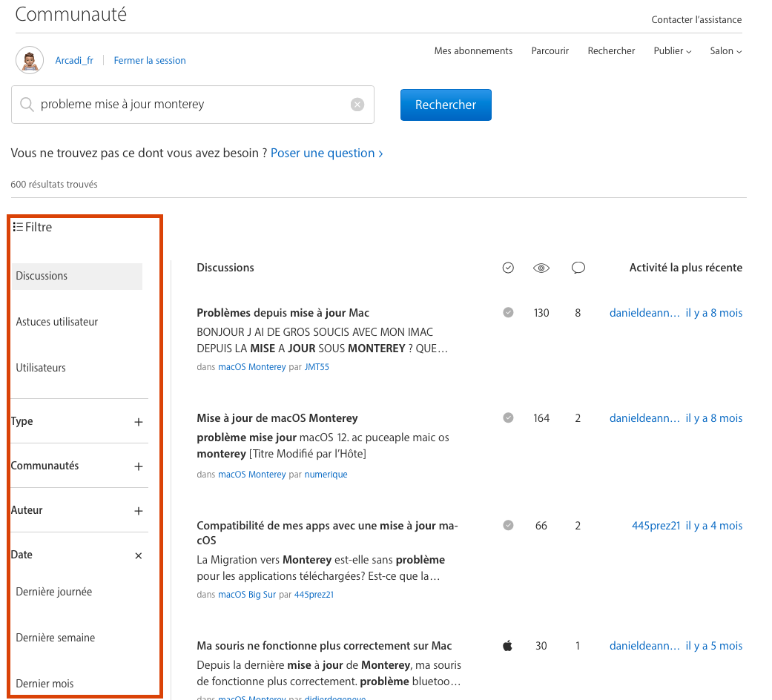Screen dimensions: 772x700
Task: Filter by Dernière journée
Action: click(x=53, y=592)
